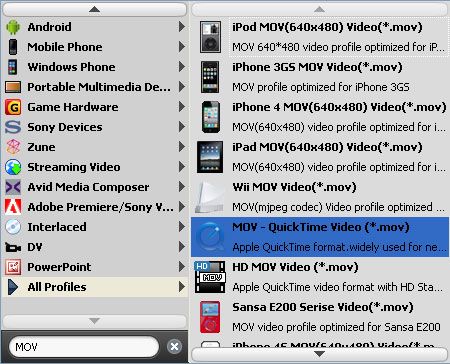
Task: Choose iPhone 4 MOV(640x480) Video profile
Action: [320, 117]
